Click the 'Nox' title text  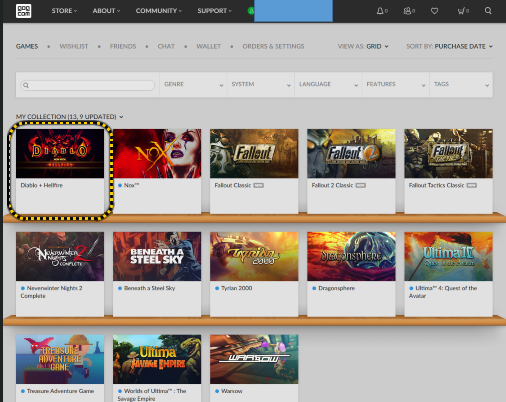[x=131, y=185]
